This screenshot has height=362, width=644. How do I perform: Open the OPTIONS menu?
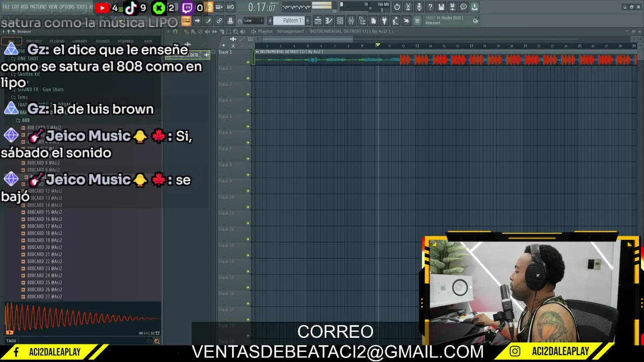[67, 7]
